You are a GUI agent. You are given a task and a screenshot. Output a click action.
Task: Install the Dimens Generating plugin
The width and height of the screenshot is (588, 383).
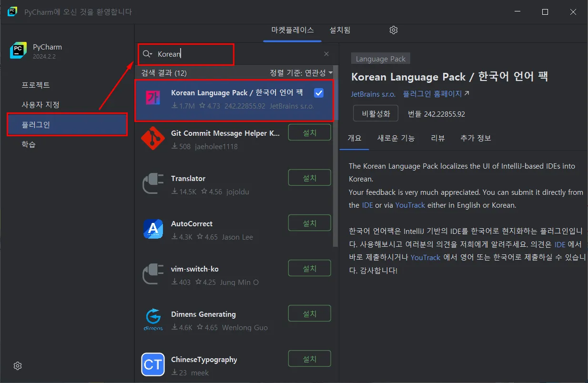click(309, 313)
